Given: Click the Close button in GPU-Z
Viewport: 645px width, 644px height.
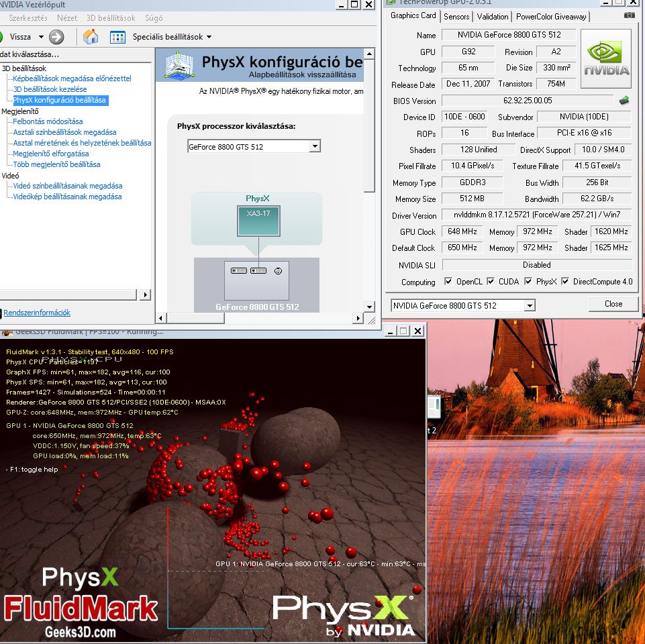Looking at the screenshot, I should point(613,304).
